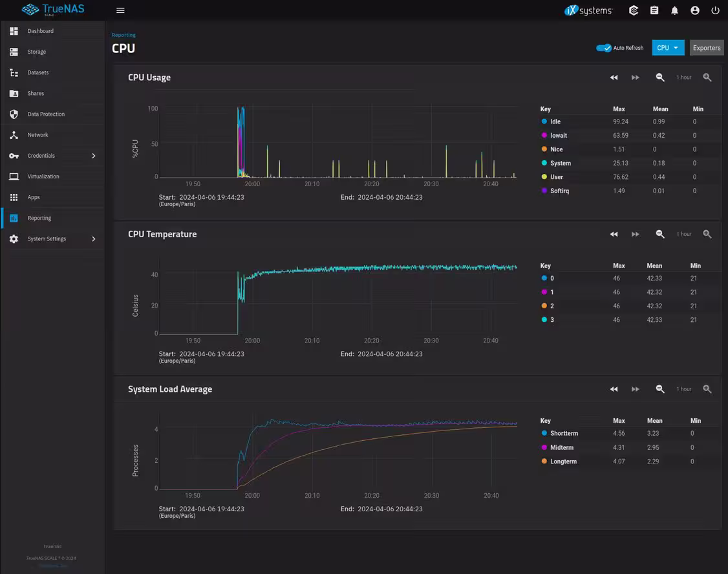Open the alerts bell icon

point(674,10)
